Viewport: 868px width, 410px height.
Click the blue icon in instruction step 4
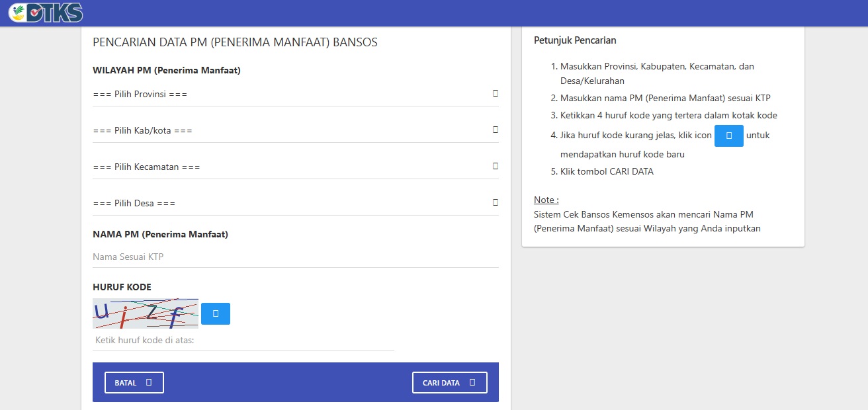point(728,136)
